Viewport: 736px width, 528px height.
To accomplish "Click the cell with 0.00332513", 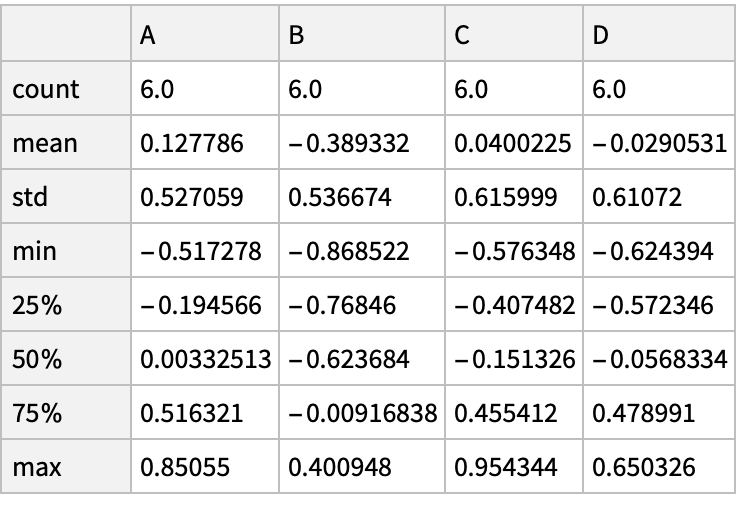I will pos(205,359).
